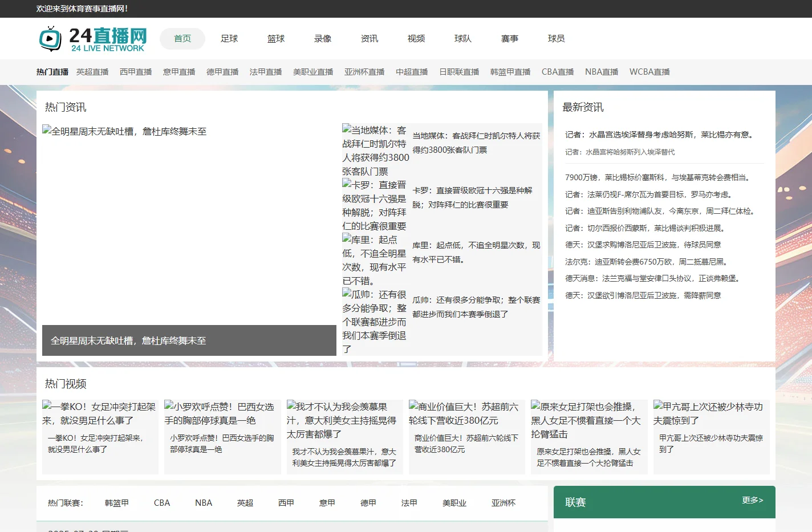This screenshot has height=532, width=812.
Task: Filter hot leagues by 德甲
Action: click(368, 503)
